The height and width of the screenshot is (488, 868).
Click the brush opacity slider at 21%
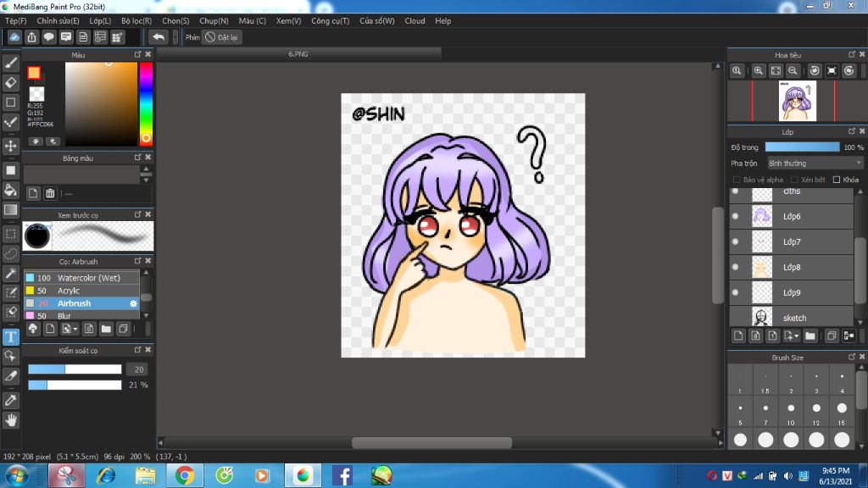pos(75,385)
